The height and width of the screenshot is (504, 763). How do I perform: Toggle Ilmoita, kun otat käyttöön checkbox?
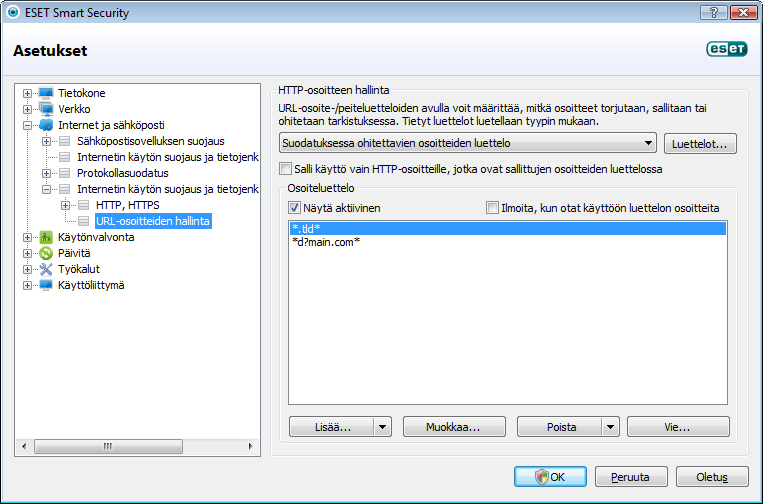492,208
